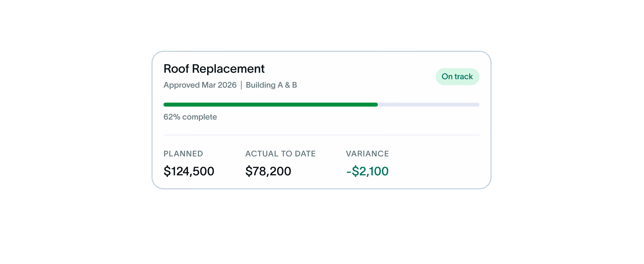The height and width of the screenshot is (264, 644).
Task: Select the ACTUAL TO DATE label
Action: [280, 154]
